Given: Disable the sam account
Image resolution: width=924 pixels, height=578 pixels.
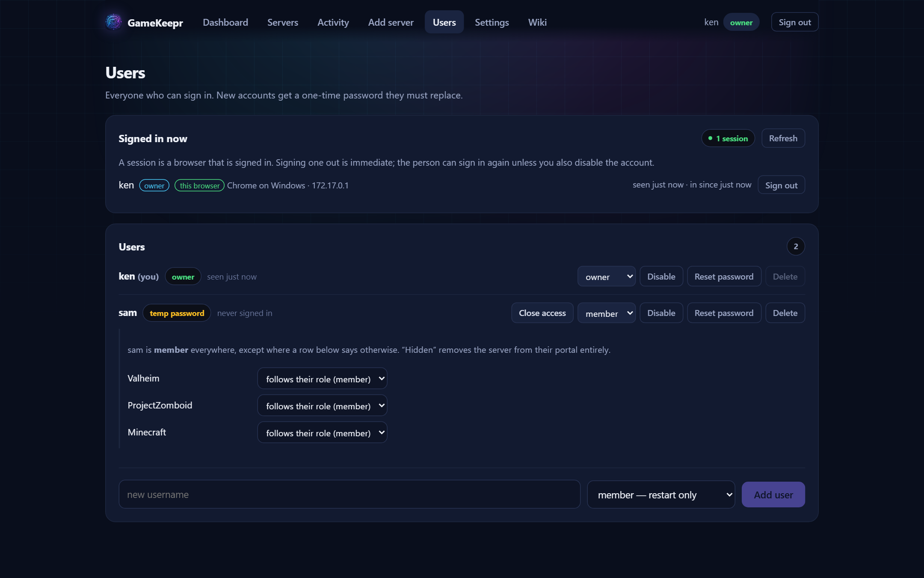Looking at the screenshot, I should click(x=661, y=313).
